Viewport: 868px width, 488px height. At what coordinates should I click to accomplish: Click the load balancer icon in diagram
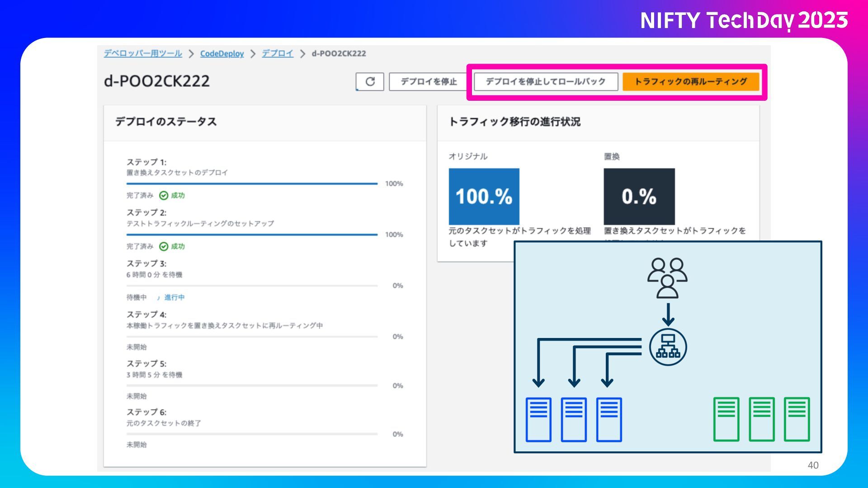(x=668, y=347)
